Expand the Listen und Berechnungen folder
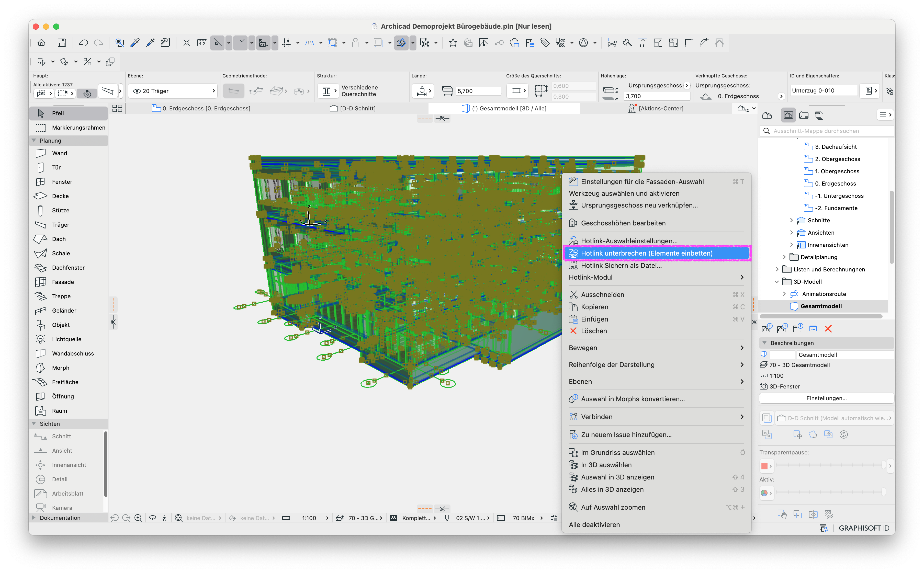The image size is (924, 573). [777, 269]
